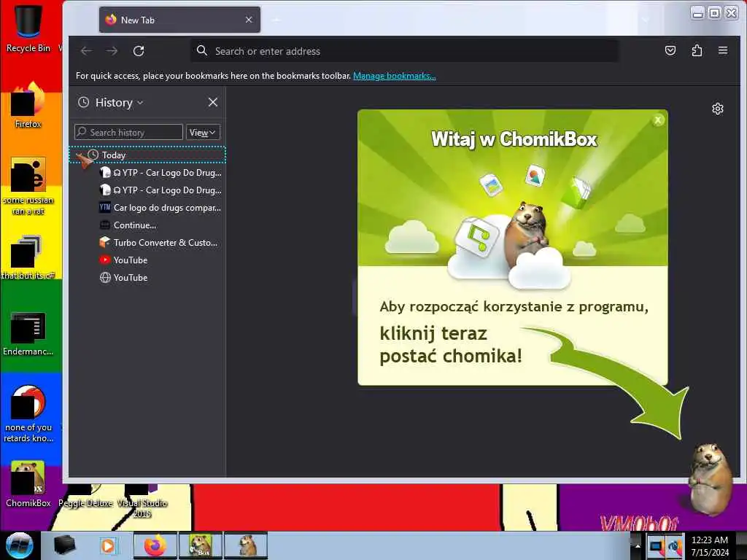Collapse the Today history group
Image resolution: width=747 pixels, height=560 pixels.
80,155
